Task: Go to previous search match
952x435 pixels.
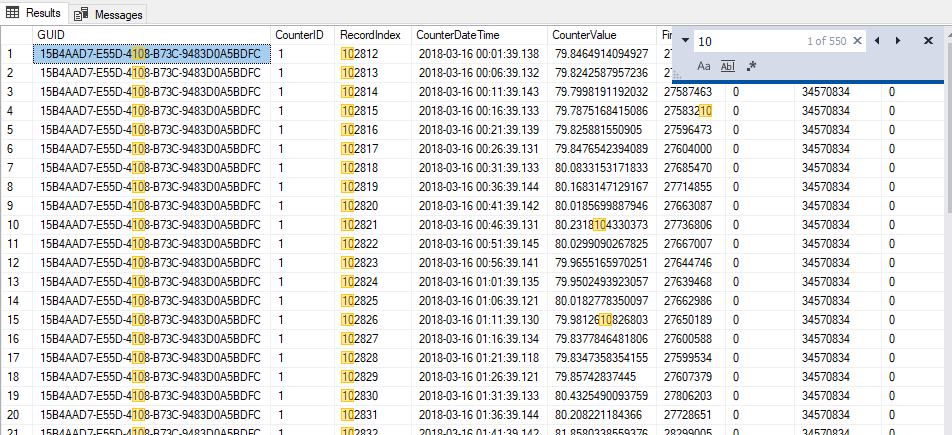Action: 877,41
